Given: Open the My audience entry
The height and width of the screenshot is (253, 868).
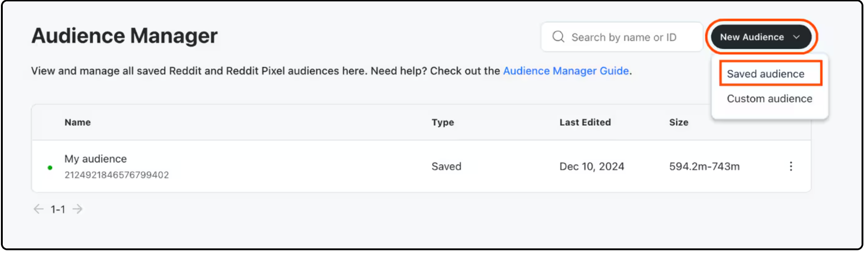Looking at the screenshot, I should pos(95,159).
